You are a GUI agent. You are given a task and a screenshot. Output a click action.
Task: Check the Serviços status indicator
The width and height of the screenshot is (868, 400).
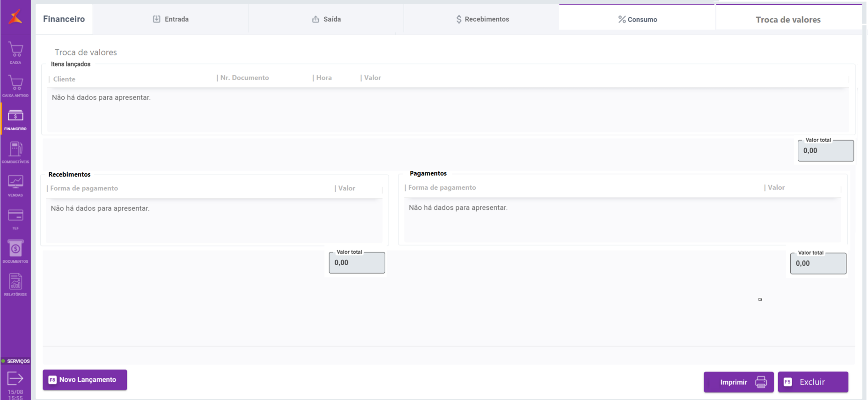[16, 361]
